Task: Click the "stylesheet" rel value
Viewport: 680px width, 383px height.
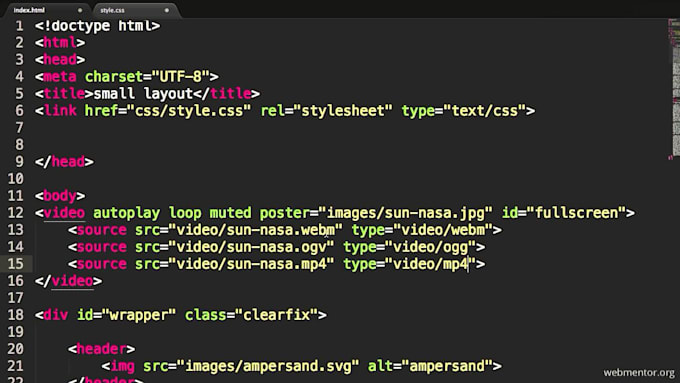Action: click(343, 111)
